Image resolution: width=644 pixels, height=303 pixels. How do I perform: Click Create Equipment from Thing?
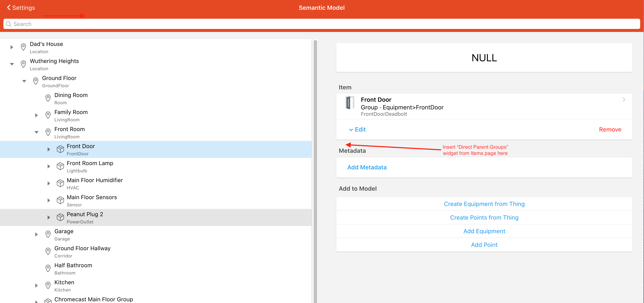484,204
